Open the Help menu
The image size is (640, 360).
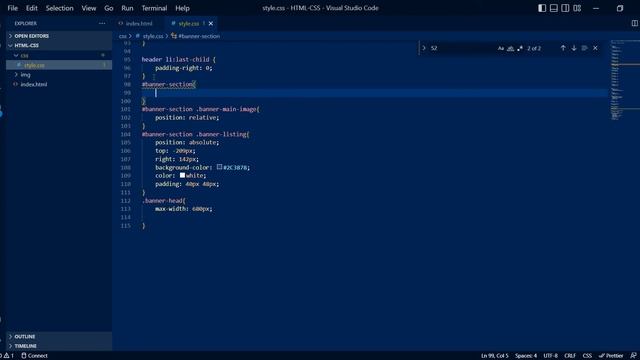[x=182, y=8]
